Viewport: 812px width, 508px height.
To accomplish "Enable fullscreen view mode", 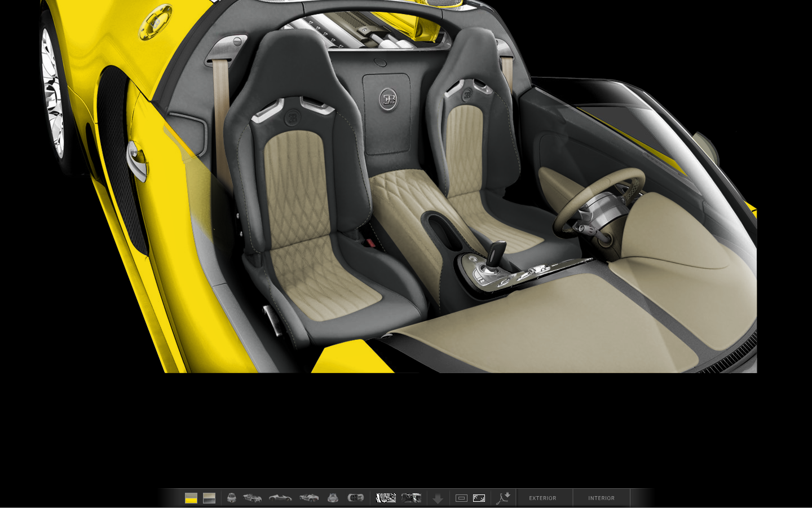I will 479,498.
